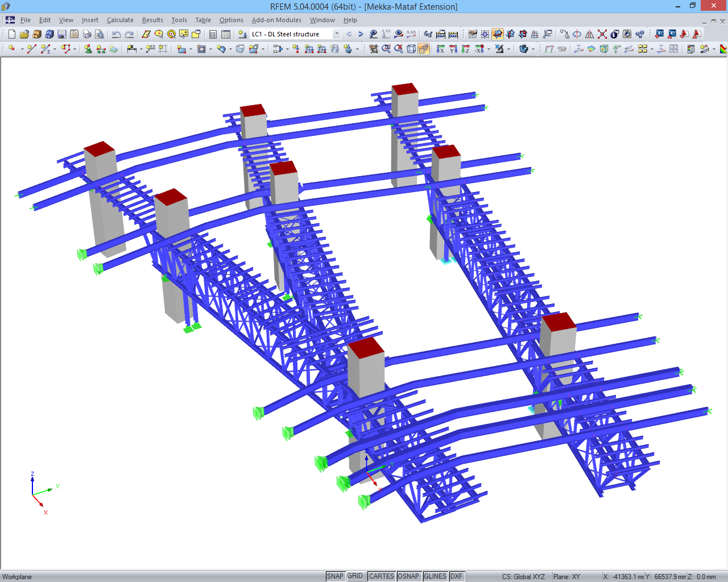Toggle GLINES in the status bar
The image size is (728, 582).
tap(435, 576)
